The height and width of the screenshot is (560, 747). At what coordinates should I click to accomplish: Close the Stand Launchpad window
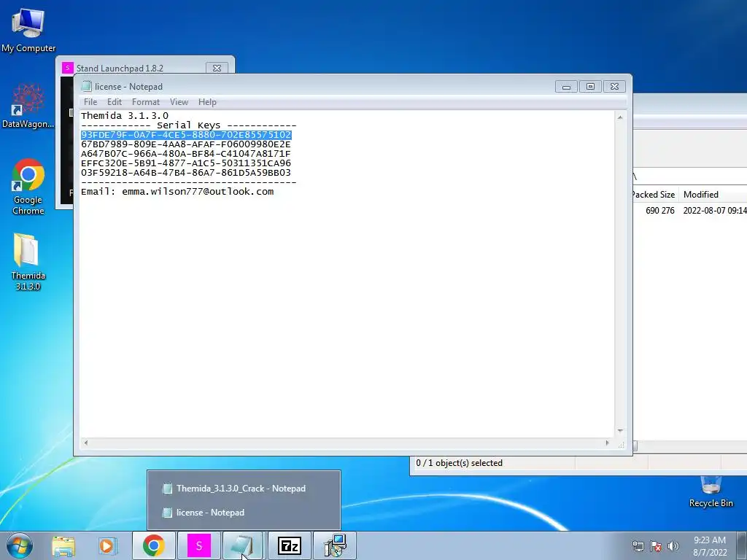217,68
